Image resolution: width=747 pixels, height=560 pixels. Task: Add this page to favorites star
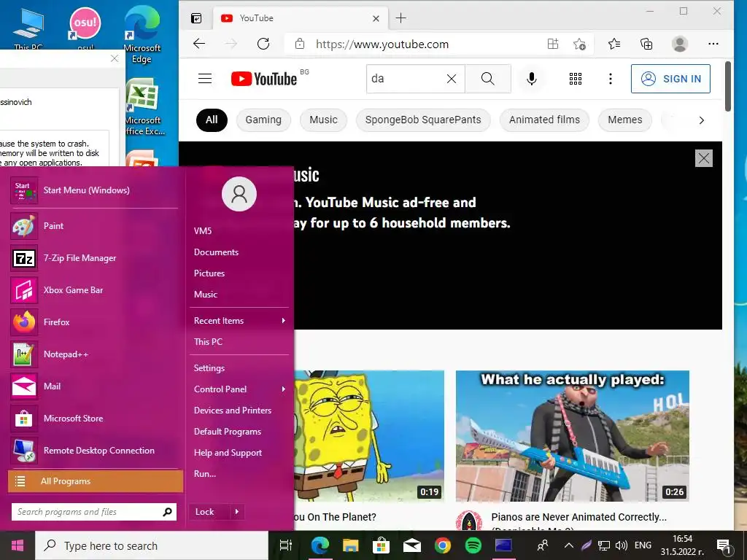click(579, 44)
